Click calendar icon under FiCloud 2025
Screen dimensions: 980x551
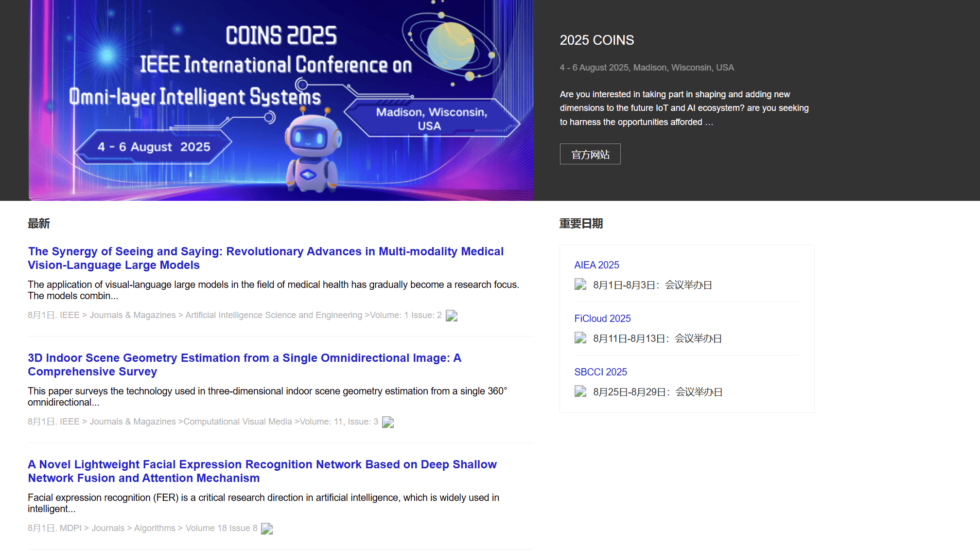click(x=580, y=338)
